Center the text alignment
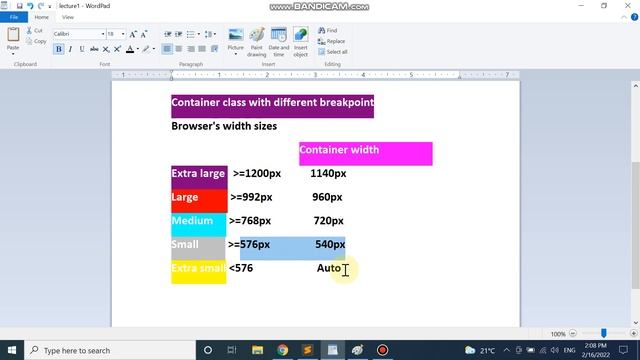640x360 pixels. (x=179, y=49)
